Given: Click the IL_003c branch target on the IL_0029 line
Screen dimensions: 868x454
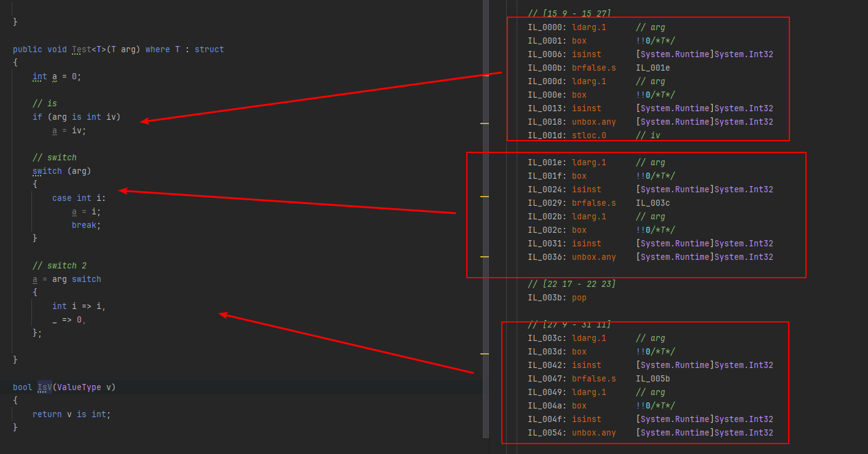Looking at the screenshot, I should (653, 203).
